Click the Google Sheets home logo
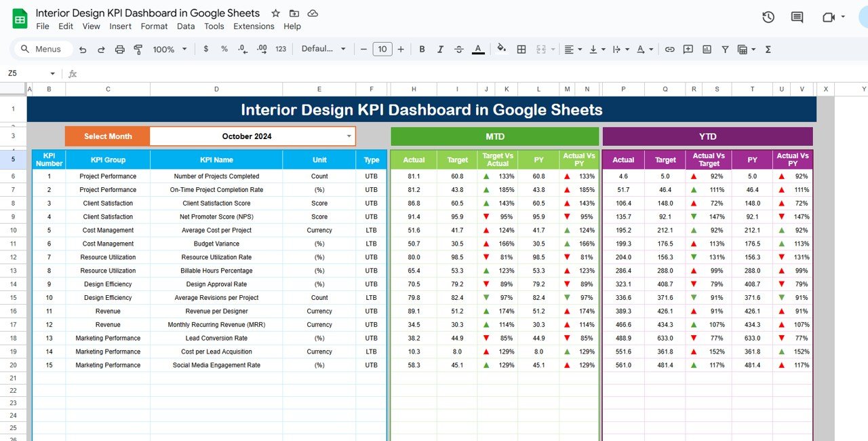 pyautogui.click(x=20, y=18)
